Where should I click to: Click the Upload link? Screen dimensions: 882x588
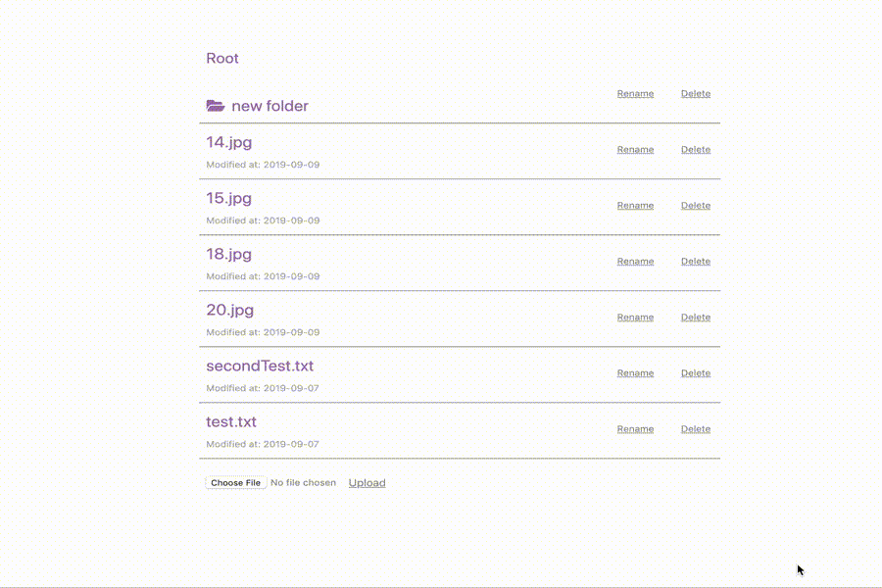[x=367, y=483]
